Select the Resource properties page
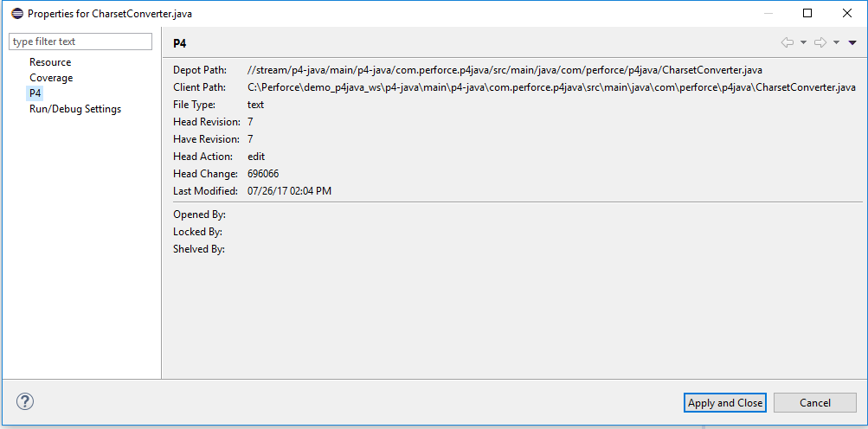This screenshot has height=429, width=868. click(x=50, y=62)
